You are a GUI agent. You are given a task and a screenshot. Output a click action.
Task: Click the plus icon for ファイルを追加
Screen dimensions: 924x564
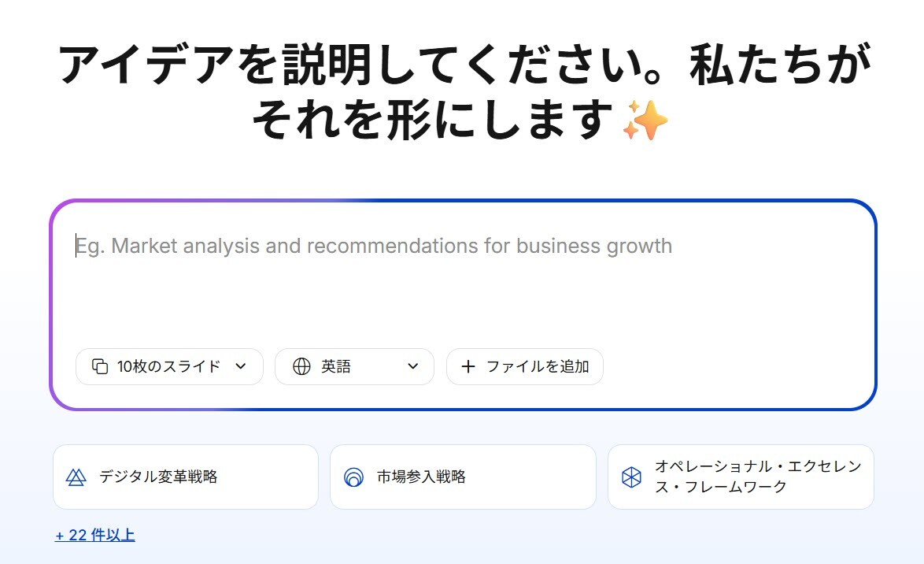point(468,366)
